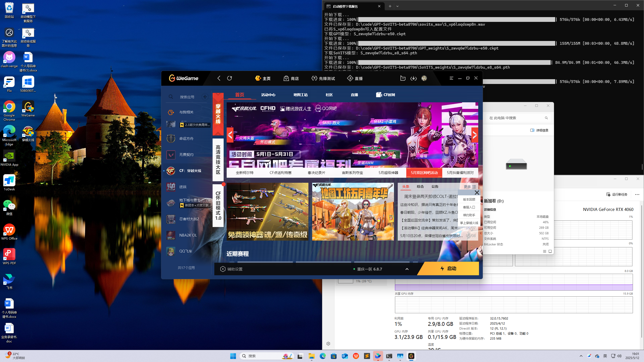
Task: Open the WeGame folder icon in top bar
Action: click(x=403, y=78)
